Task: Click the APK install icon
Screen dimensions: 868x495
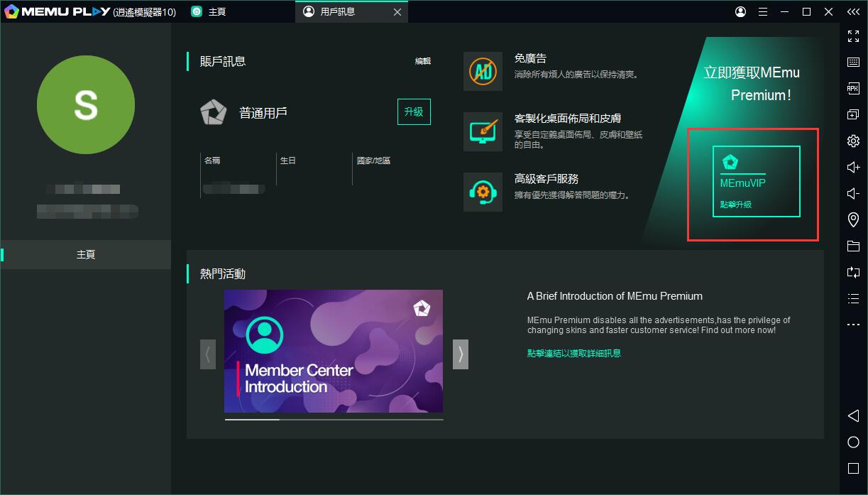Action: (x=853, y=89)
